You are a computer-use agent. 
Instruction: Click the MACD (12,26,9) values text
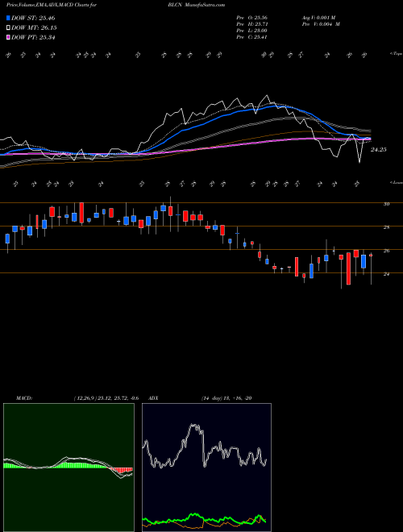(x=106, y=398)
